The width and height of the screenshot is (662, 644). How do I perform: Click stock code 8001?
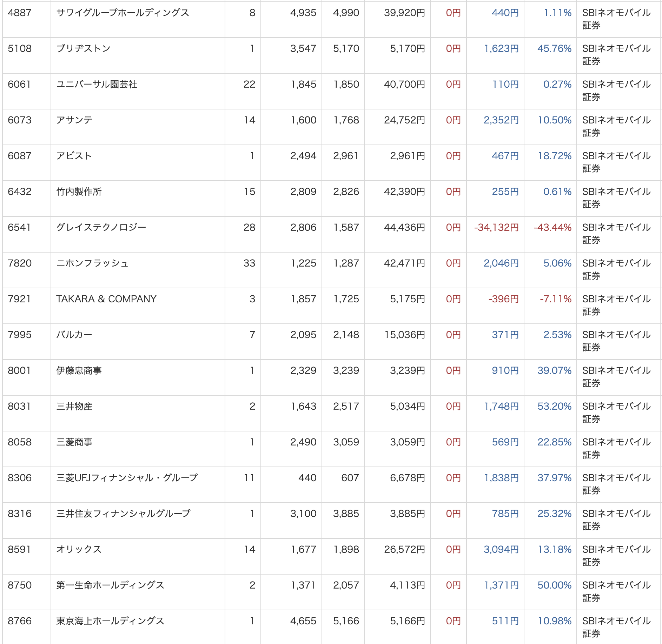[x=19, y=371]
